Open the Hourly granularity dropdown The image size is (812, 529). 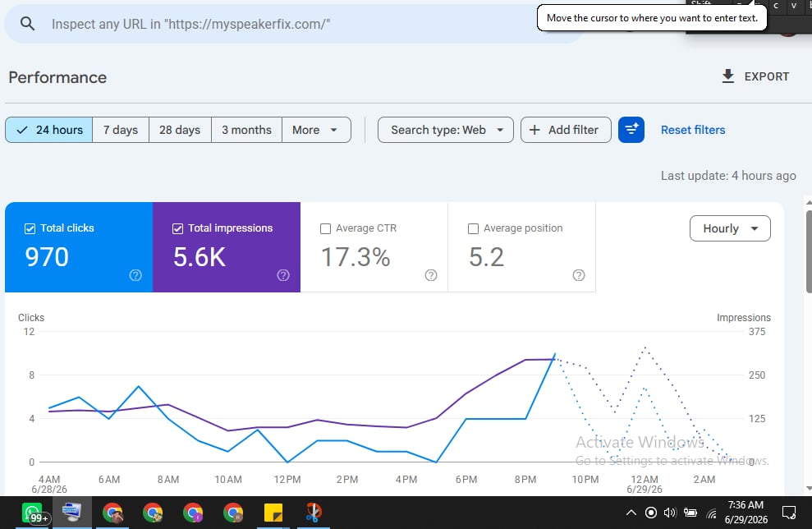[730, 228]
